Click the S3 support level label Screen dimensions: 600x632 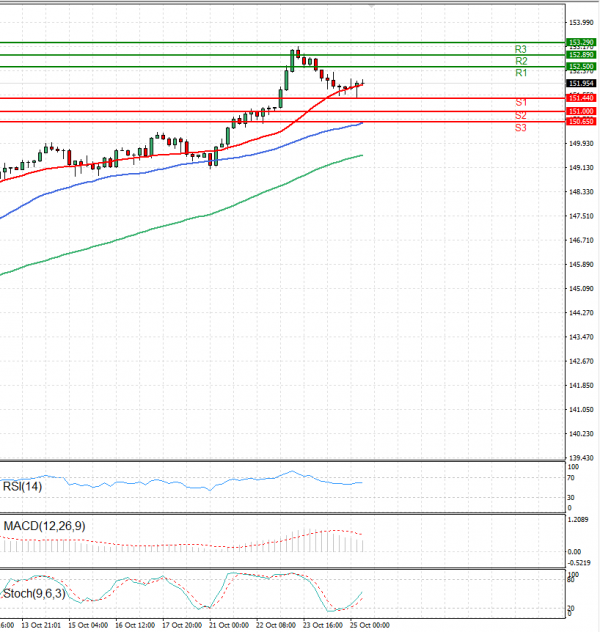click(520, 128)
